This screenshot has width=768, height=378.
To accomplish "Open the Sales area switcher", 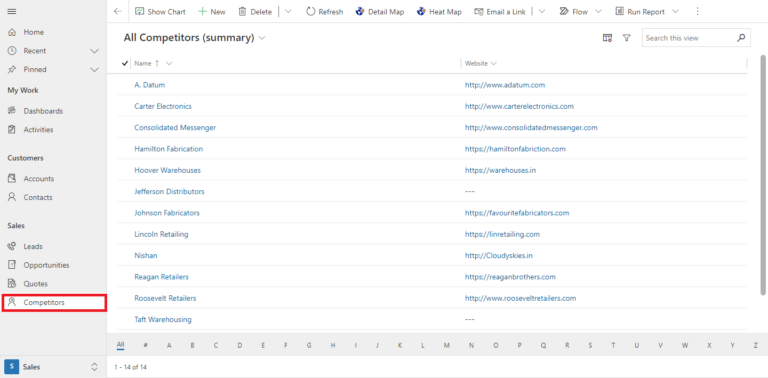I will [53, 367].
